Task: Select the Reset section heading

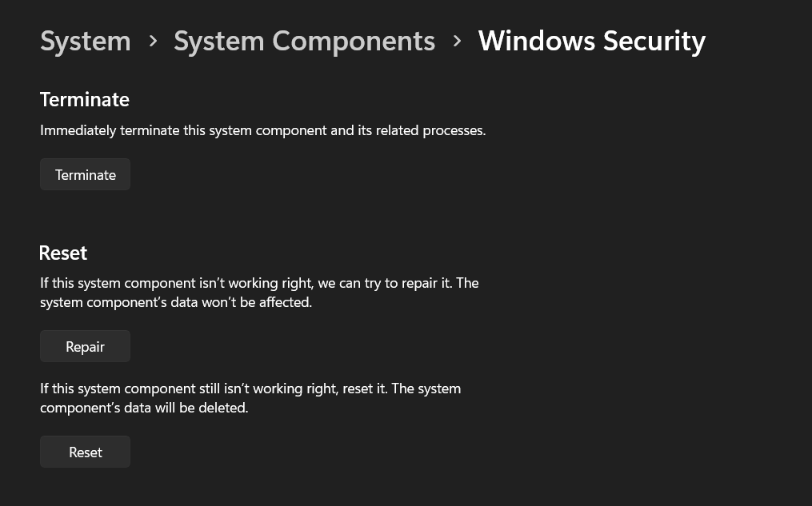Action: (62, 252)
